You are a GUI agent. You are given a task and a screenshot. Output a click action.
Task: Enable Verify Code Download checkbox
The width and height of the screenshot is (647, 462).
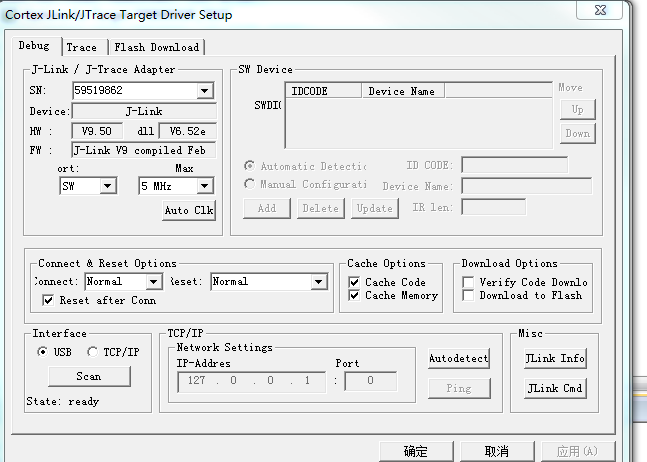pyautogui.click(x=468, y=282)
